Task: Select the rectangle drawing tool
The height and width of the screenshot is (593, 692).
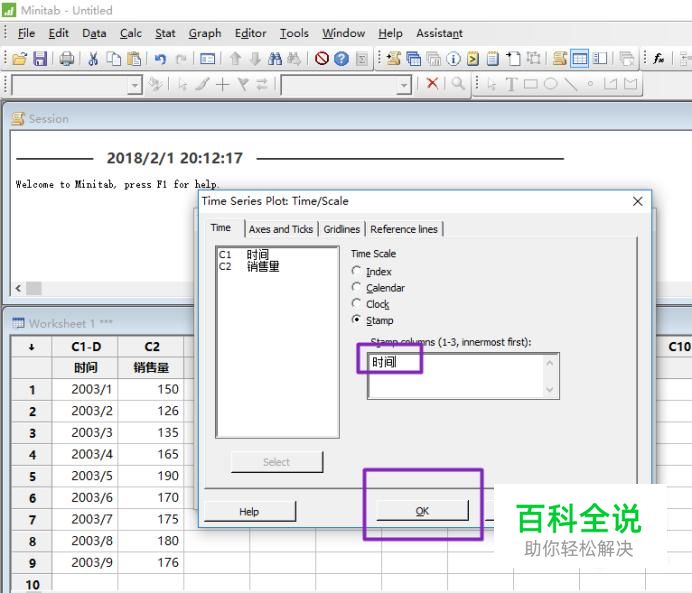Action: point(530,84)
